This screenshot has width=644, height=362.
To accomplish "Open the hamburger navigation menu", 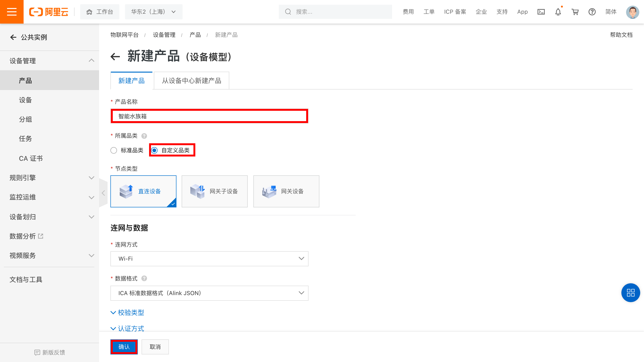I will (12, 12).
